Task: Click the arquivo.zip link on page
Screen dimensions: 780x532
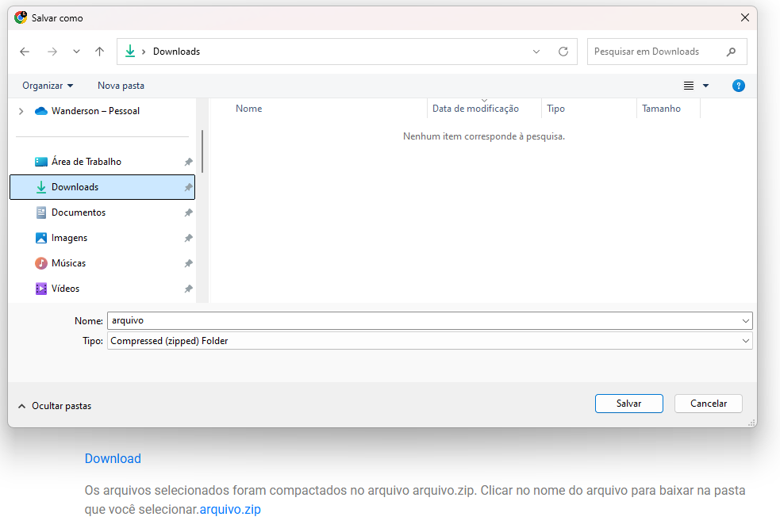Action: coord(230,509)
